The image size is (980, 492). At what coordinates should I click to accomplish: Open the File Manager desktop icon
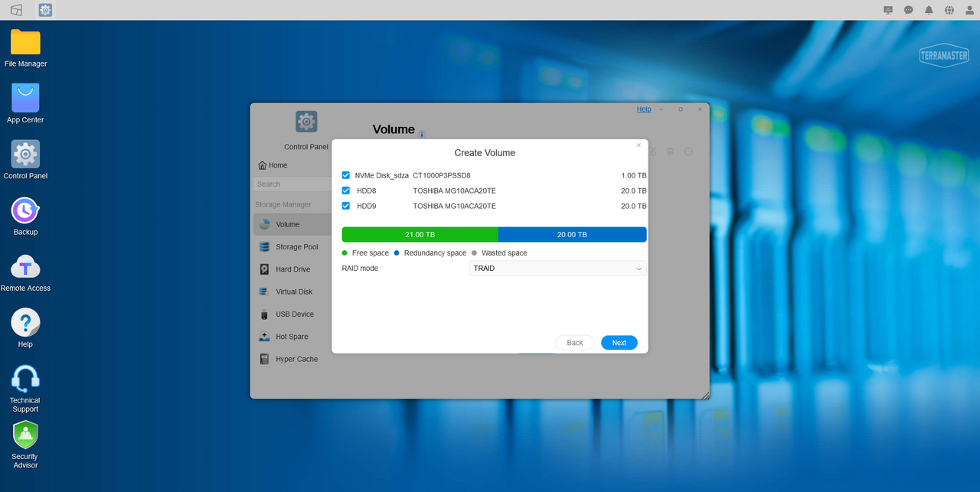tap(25, 43)
